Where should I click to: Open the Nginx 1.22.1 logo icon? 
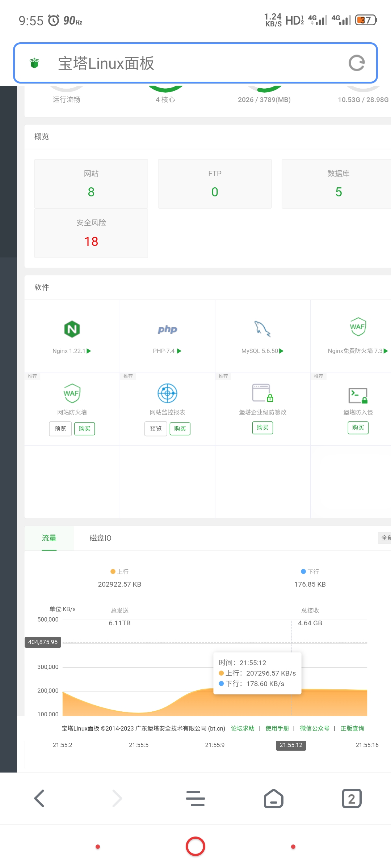pyautogui.click(x=72, y=329)
